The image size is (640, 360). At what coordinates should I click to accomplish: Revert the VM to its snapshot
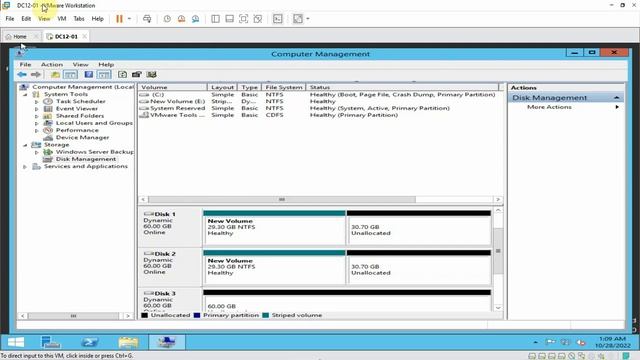(181, 19)
